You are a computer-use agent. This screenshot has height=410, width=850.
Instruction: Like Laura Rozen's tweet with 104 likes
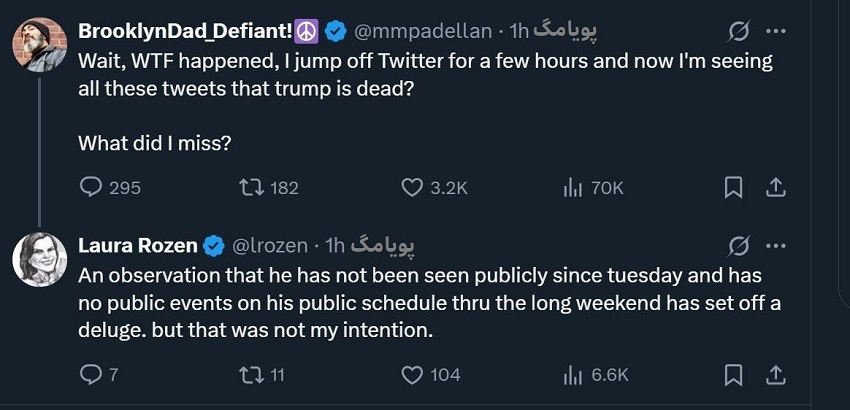[x=413, y=375]
